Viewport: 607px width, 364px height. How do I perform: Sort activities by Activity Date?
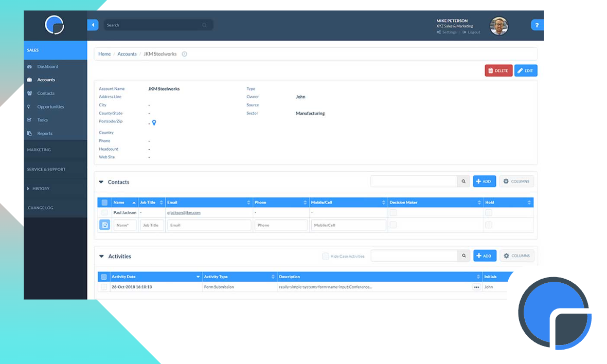(155, 277)
